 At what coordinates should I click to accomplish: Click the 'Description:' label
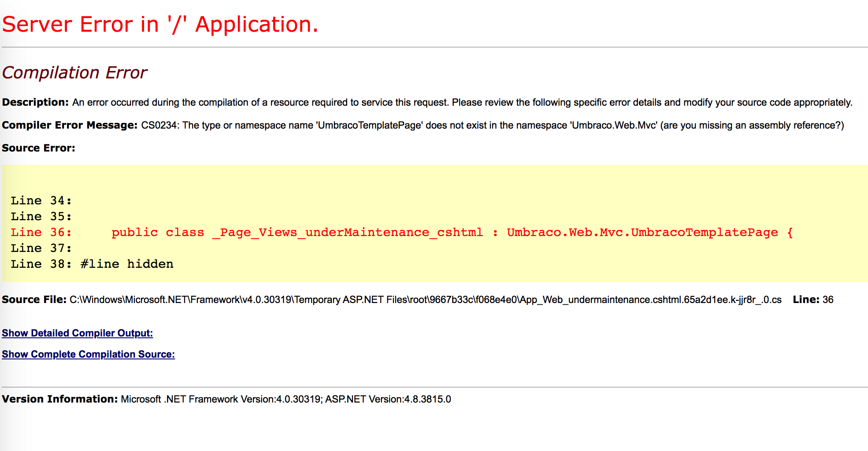point(35,102)
